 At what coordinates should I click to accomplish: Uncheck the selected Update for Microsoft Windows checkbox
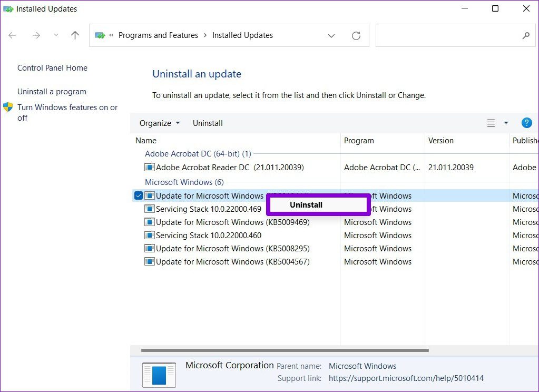[x=138, y=195]
